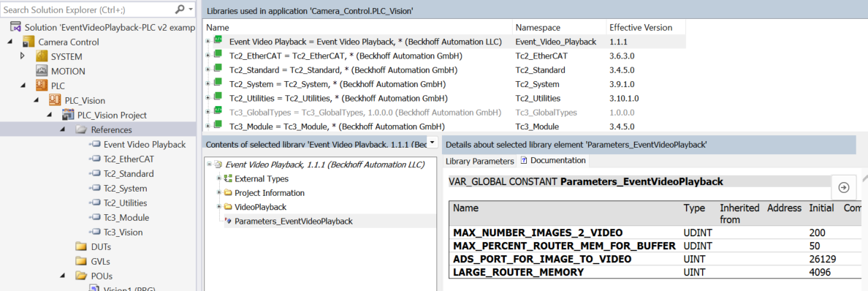Select the Tc2_Standard library row

pos(444,70)
